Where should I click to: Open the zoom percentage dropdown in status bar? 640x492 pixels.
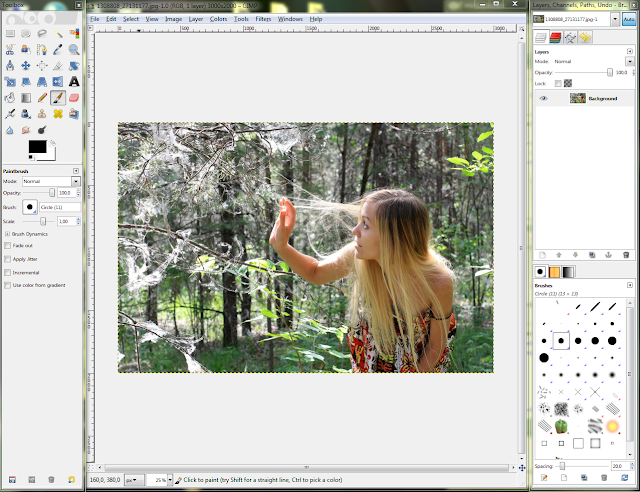170,480
